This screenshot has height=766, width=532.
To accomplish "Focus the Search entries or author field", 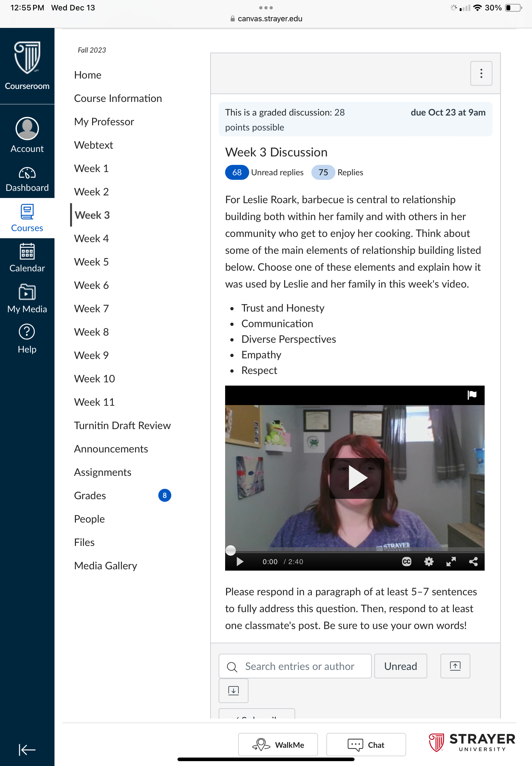I will 295,666.
